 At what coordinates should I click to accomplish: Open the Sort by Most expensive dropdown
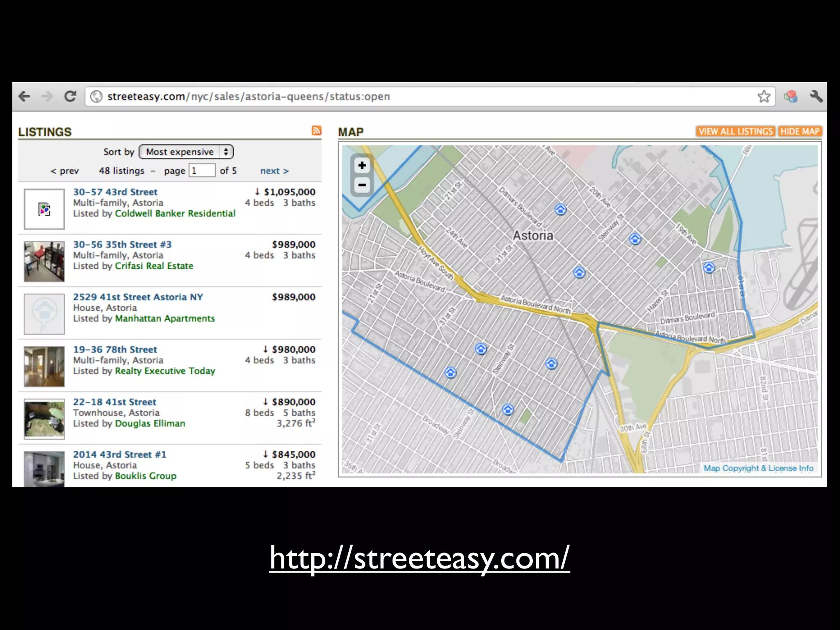point(186,152)
